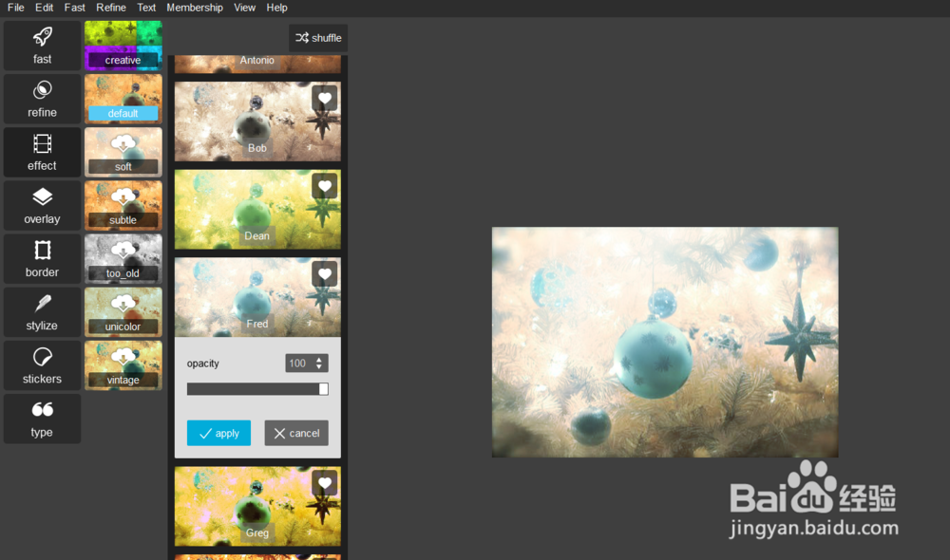Click the opacity value field
The height and width of the screenshot is (560, 950).
pyautogui.click(x=299, y=364)
